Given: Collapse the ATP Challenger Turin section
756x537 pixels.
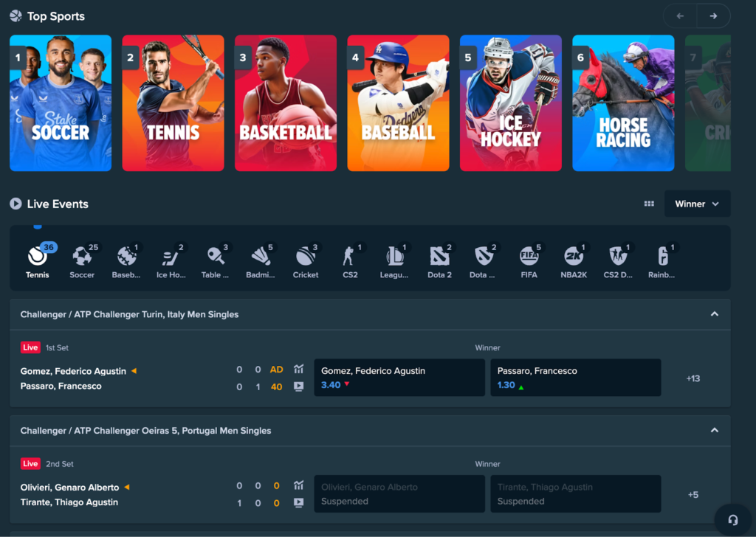Looking at the screenshot, I should 714,314.
